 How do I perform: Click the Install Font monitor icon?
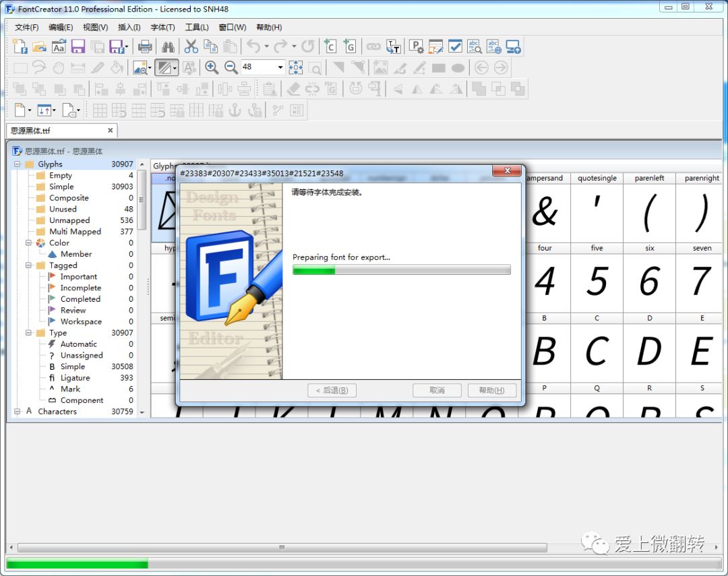coord(514,46)
